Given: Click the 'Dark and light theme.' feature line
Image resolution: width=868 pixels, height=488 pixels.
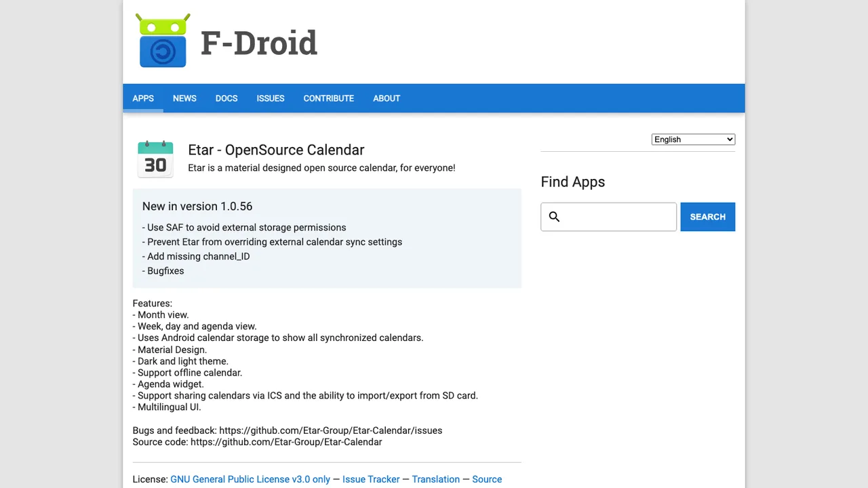Looking at the screenshot, I should pos(180,361).
